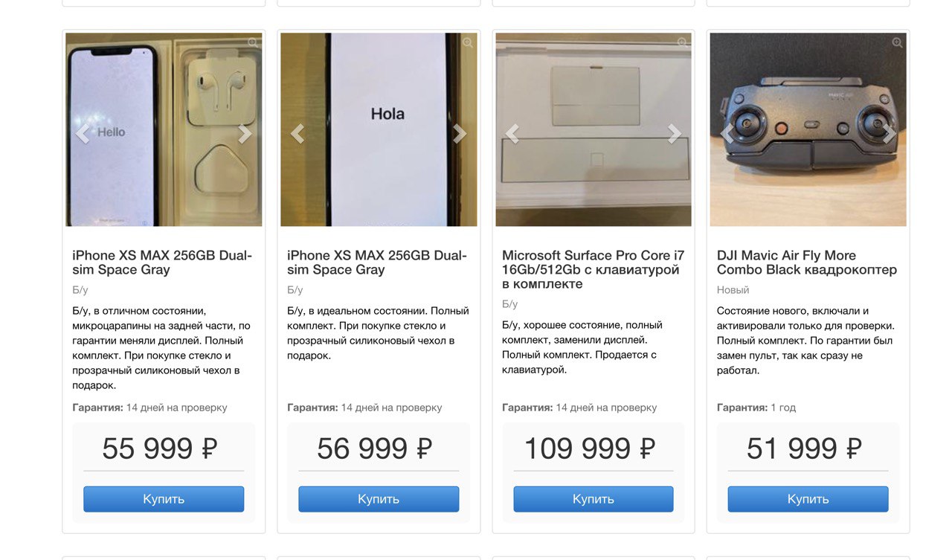The image size is (952, 560).
Task: Show next photo of 55 999 ₽ iPhone
Action: click(x=245, y=134)
